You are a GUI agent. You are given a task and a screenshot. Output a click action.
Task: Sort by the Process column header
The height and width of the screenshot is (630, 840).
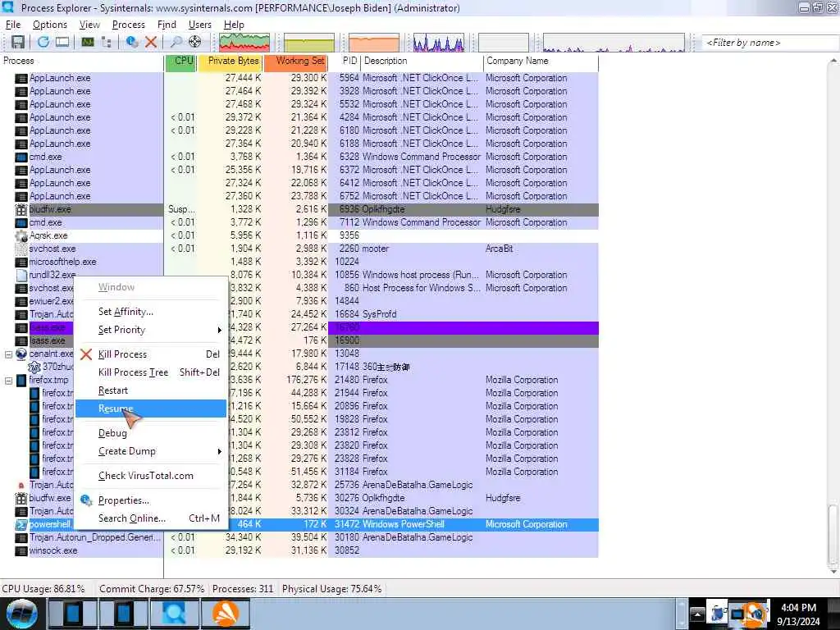pyautogui.click(x=82, y=61)
